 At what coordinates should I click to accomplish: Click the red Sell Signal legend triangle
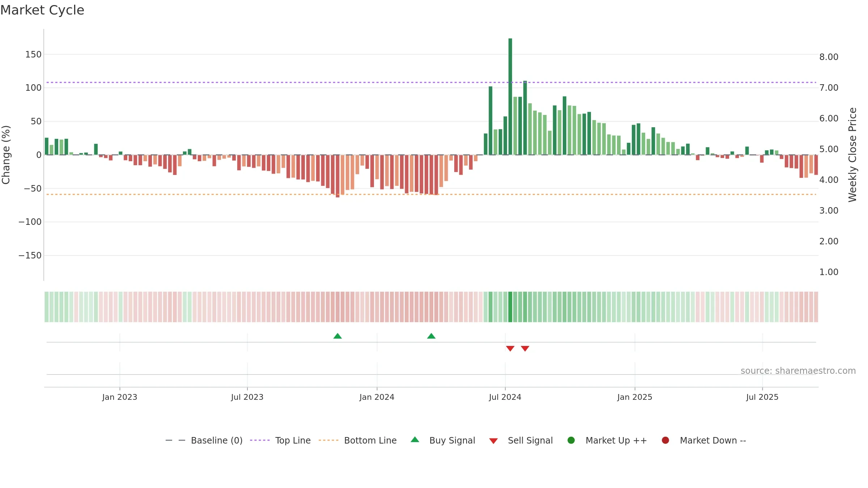pos(493,441)
